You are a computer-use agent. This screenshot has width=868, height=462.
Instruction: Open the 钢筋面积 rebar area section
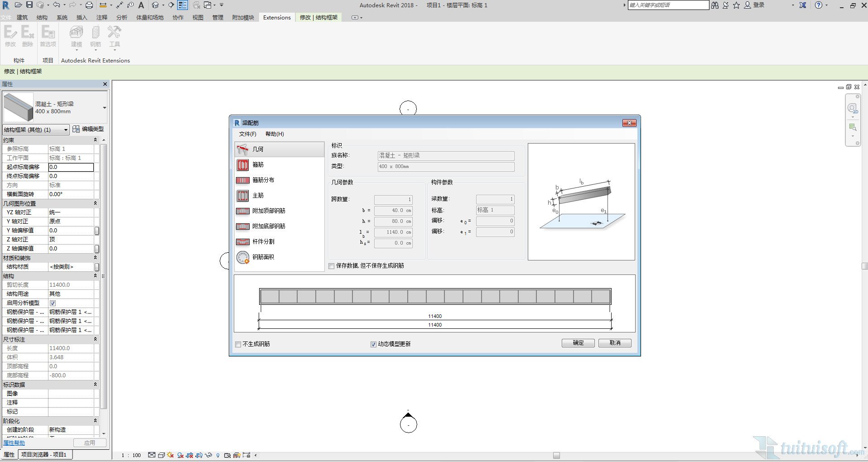263,257
